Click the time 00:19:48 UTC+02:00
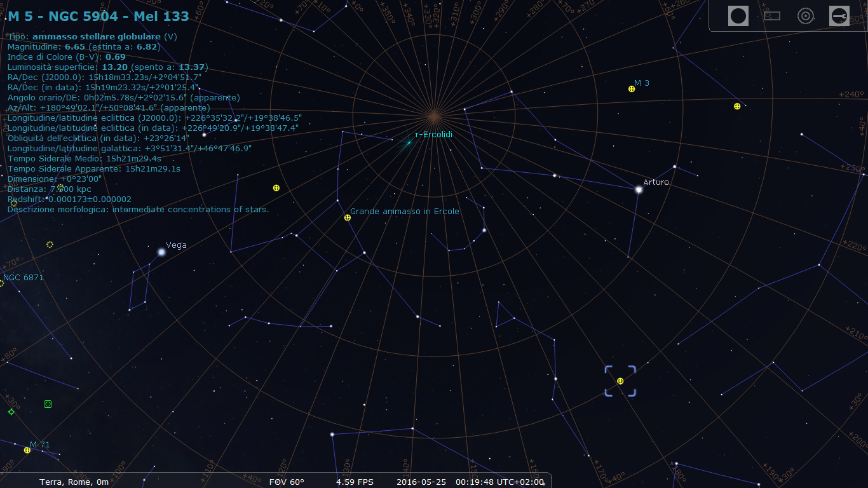868x488 pixels. [x=501, y=482]
